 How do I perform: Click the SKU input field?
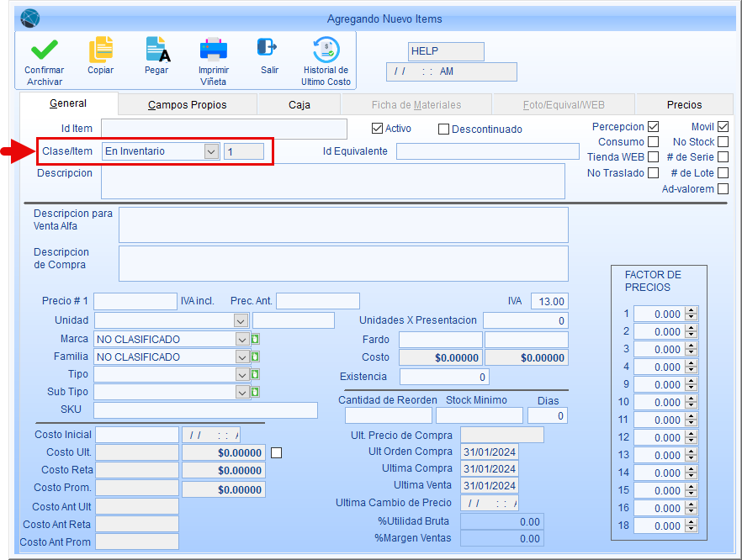(205, 410)
